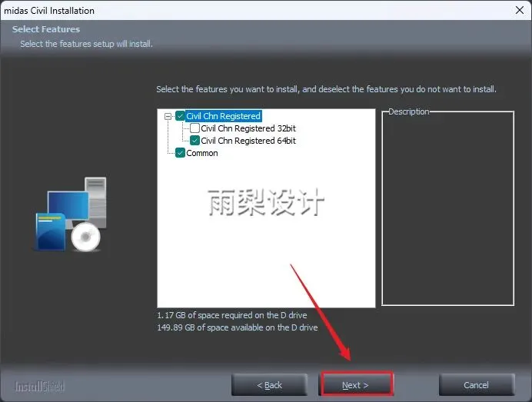Enable Civil Chn Registered 32bit checkbox
Viewport: 532px width, 402px height.
(195, 128)
